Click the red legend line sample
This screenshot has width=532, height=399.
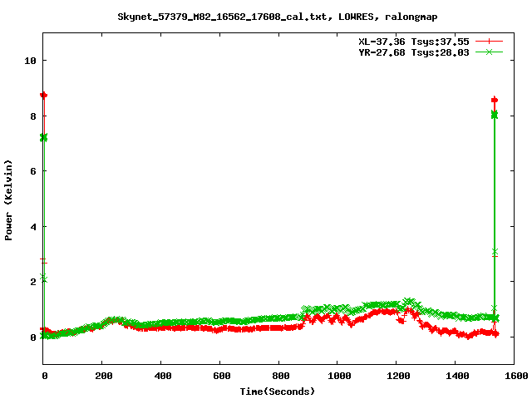489,42
